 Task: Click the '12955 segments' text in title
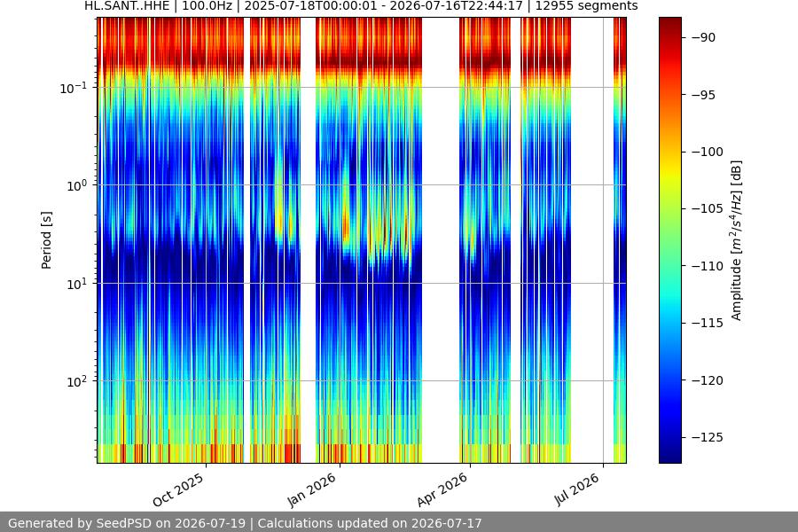tap(586, 6)
